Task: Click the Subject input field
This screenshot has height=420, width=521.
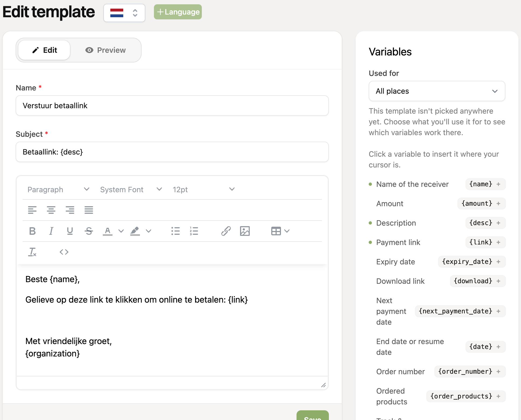Action: click(x=172, y=152)
